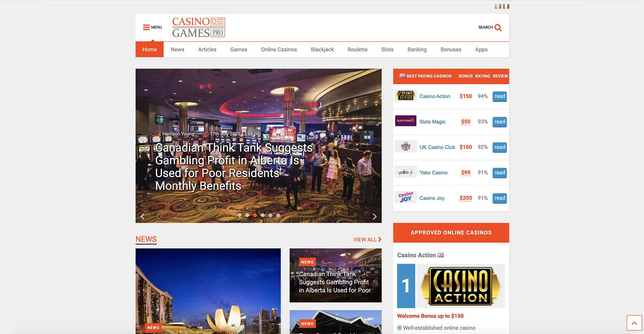Switch to the Italian flag language

point(506,6)
